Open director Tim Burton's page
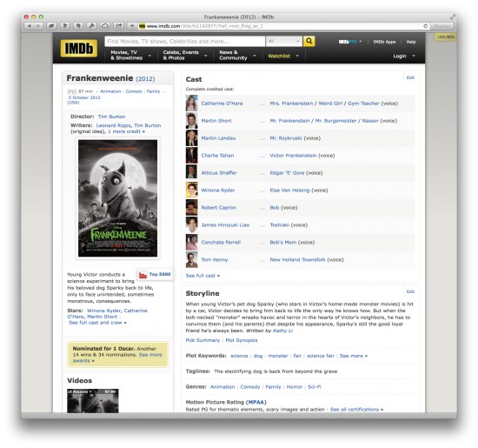478x448 pixels. click(x=111, y=117)
